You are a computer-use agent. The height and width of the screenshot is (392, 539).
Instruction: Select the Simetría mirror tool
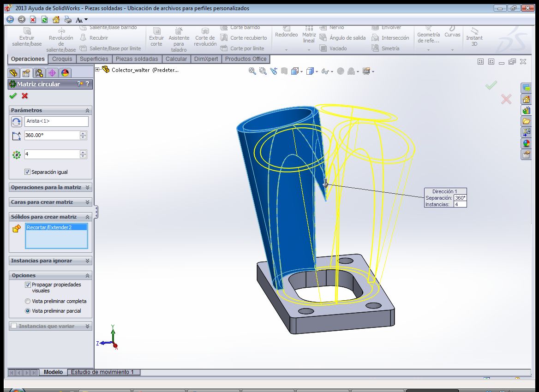[385, 48]
